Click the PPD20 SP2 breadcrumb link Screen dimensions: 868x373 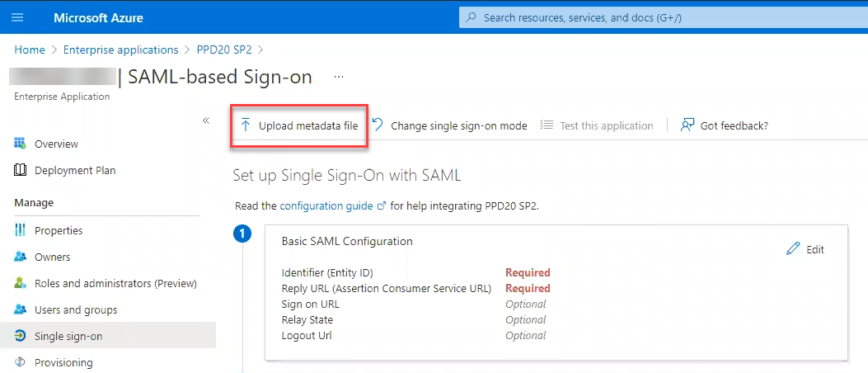(225, 50)
